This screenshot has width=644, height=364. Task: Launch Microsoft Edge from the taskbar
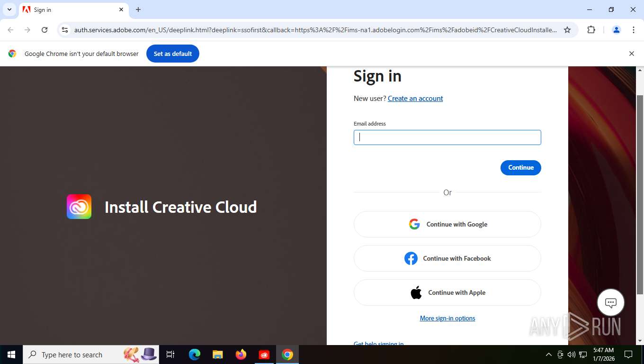point(194,355)
